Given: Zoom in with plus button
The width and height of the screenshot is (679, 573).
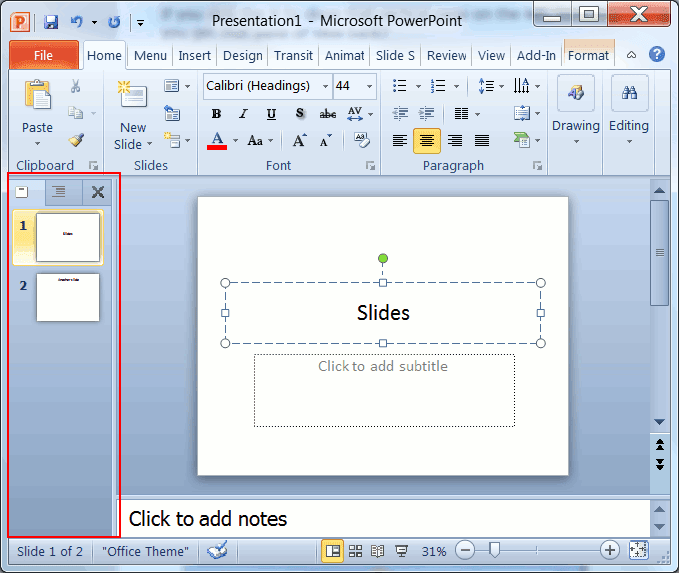Looking at the screenshot, I should (x=610, y=550).
